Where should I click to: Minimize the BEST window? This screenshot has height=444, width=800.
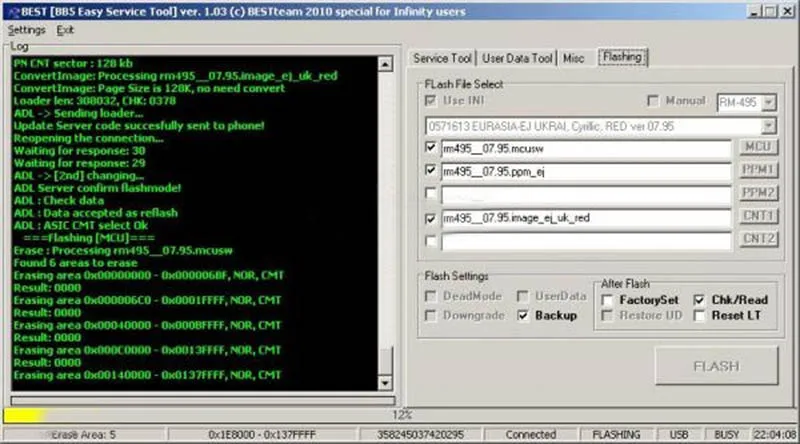[755, 11]
